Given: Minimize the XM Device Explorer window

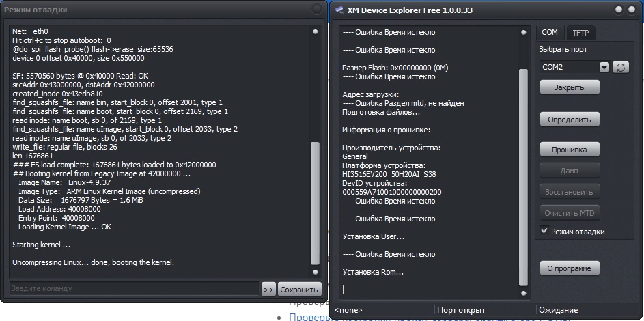Looking at the screenshot, I should pyautogui.click(x=619, y=10).
